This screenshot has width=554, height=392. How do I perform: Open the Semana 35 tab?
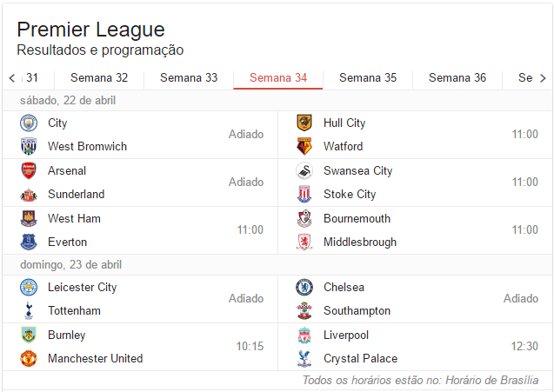click(x=368, y=78)
